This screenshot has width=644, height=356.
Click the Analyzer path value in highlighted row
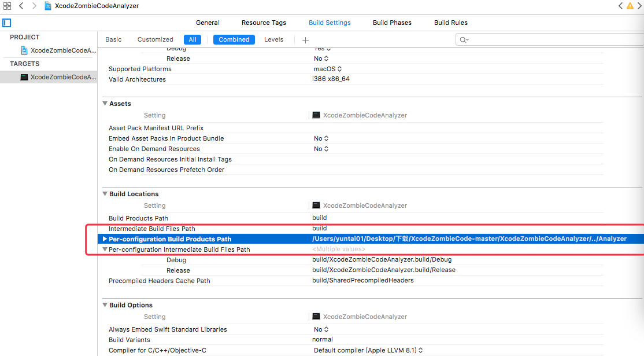point(469,238)
